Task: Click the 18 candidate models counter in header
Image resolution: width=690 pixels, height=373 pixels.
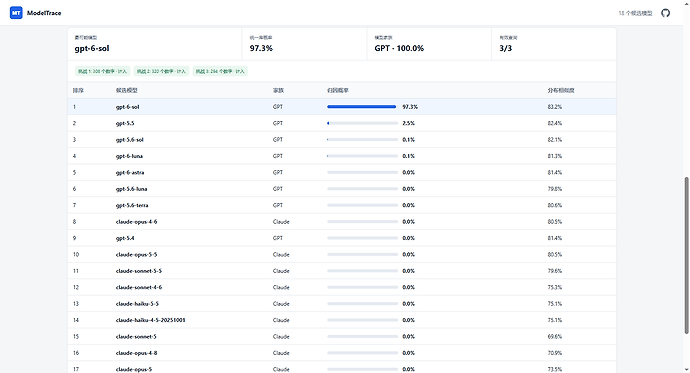Action: 635,13
